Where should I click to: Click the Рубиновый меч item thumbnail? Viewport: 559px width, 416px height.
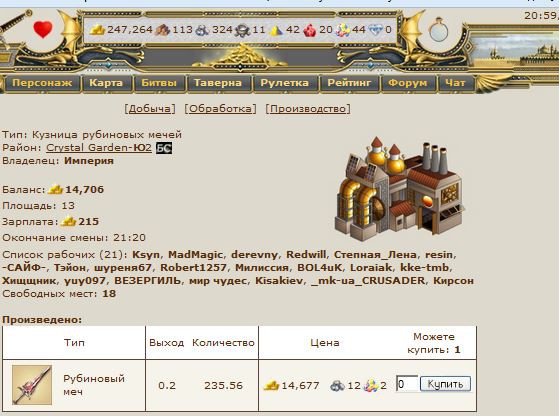pos(32,385)
